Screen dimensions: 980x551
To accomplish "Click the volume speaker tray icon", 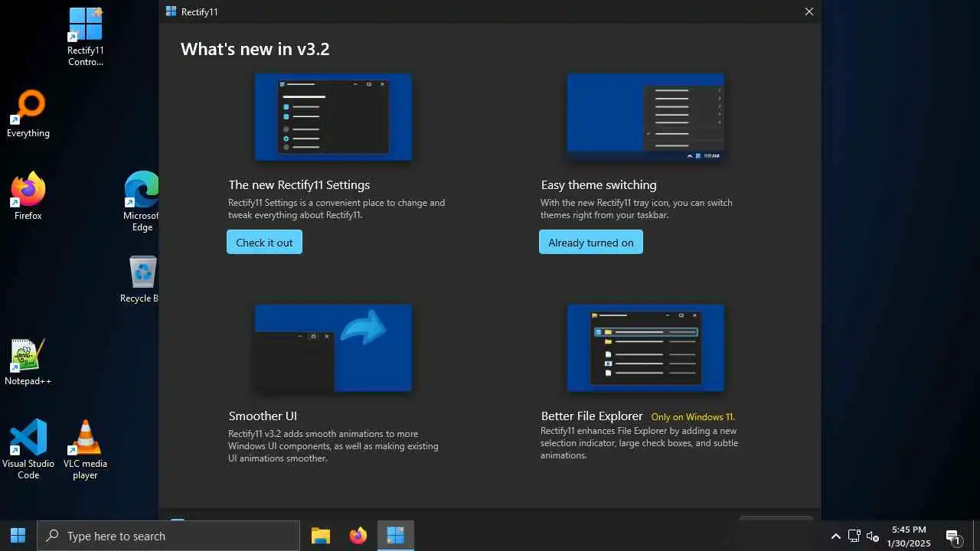I will [873, 536].
